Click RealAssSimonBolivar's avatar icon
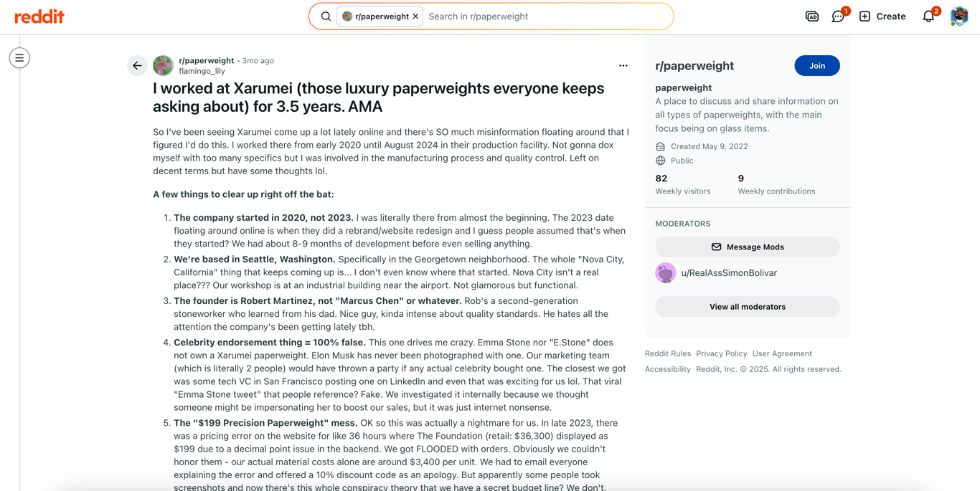 (666, 273)
